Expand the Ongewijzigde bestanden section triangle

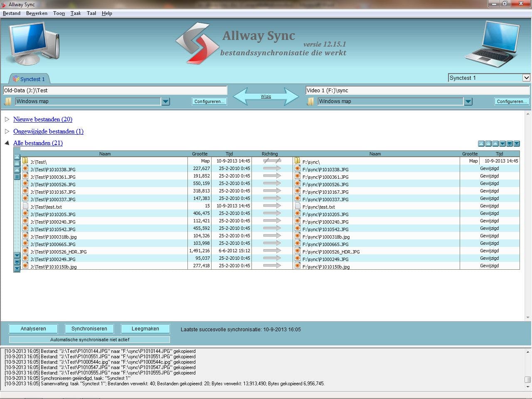click(7, 131)
